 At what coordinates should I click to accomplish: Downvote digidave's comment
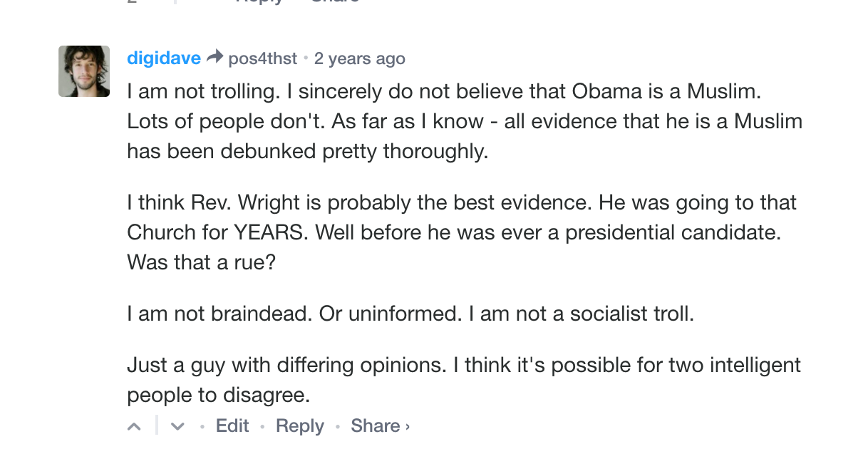tap(177, 426)
